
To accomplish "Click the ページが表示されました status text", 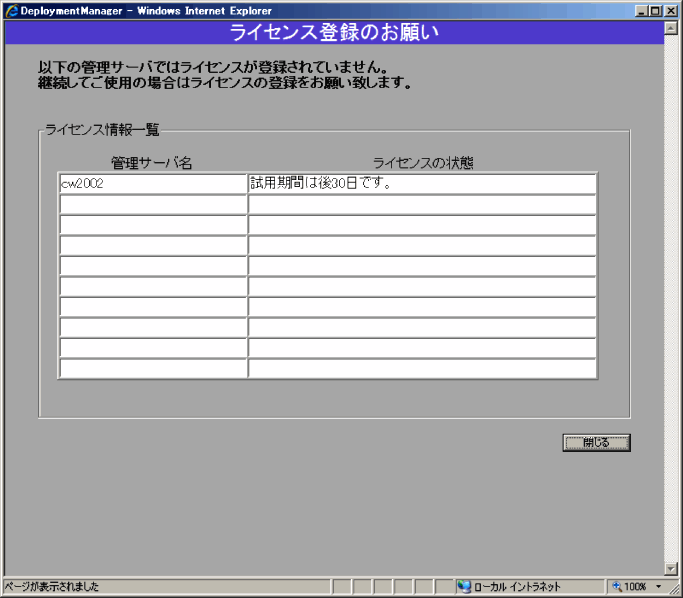I will [x=52, y=587].
